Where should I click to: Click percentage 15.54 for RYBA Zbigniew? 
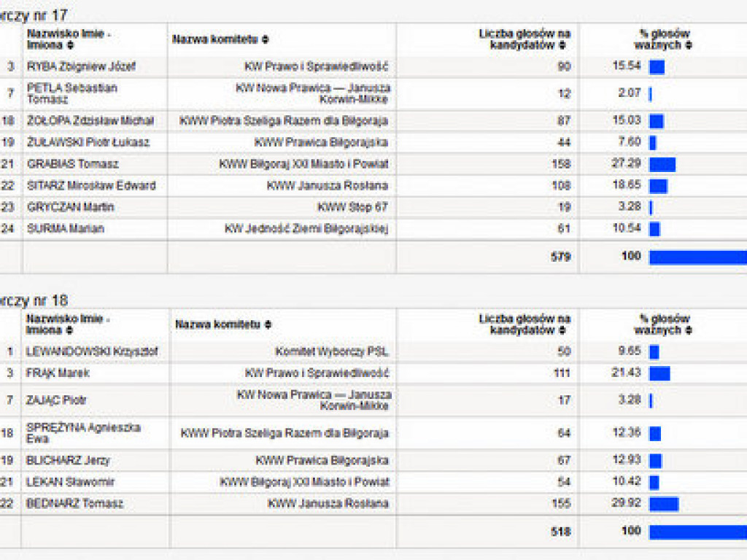click(627, 66)
